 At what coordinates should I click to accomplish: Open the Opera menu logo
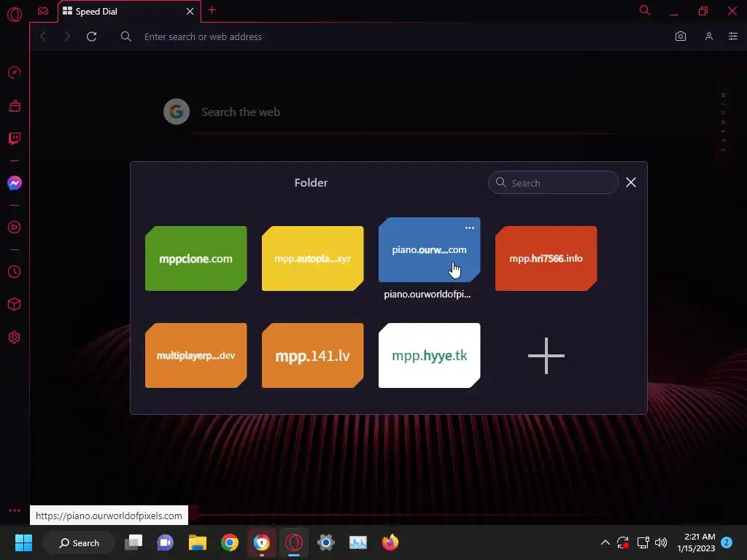15,15
